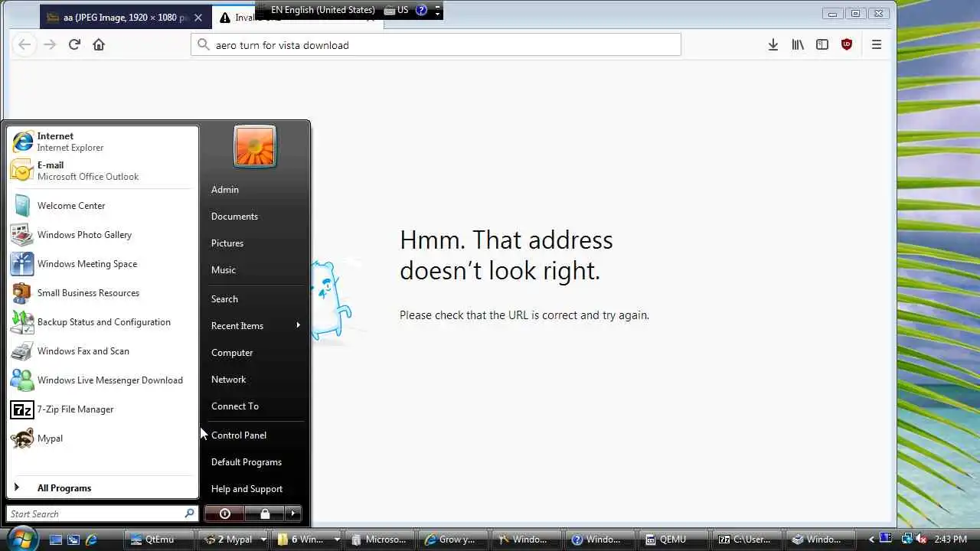Expand All Programs list
Image resolution: width=980 pixels, height=551 pixels.
[x=103, y=488]
